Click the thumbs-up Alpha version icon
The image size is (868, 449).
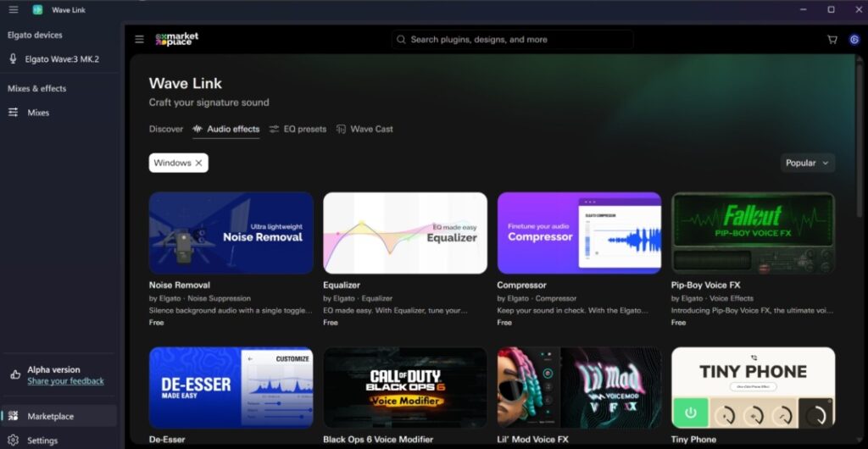click(x=15, y=374)
